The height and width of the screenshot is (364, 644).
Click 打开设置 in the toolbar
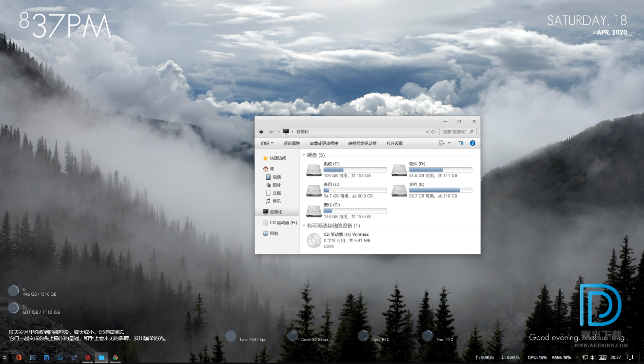pyautogui.click(x=394, y=143)
